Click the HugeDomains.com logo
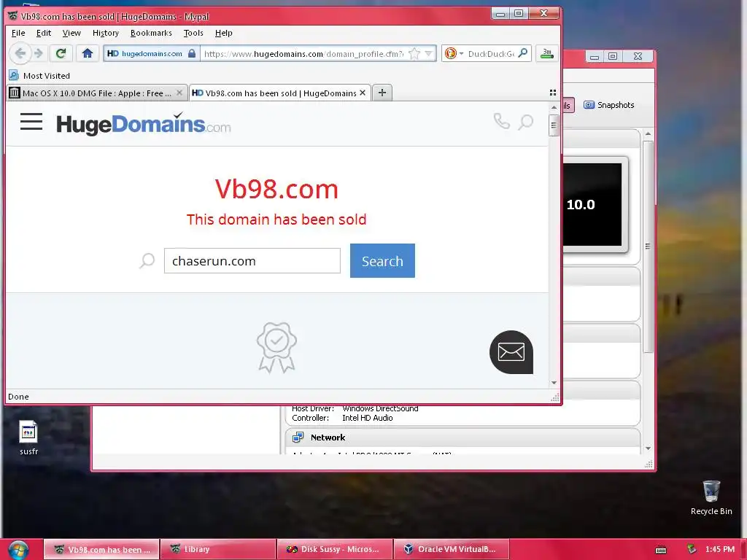 click(x=144, y=124)
